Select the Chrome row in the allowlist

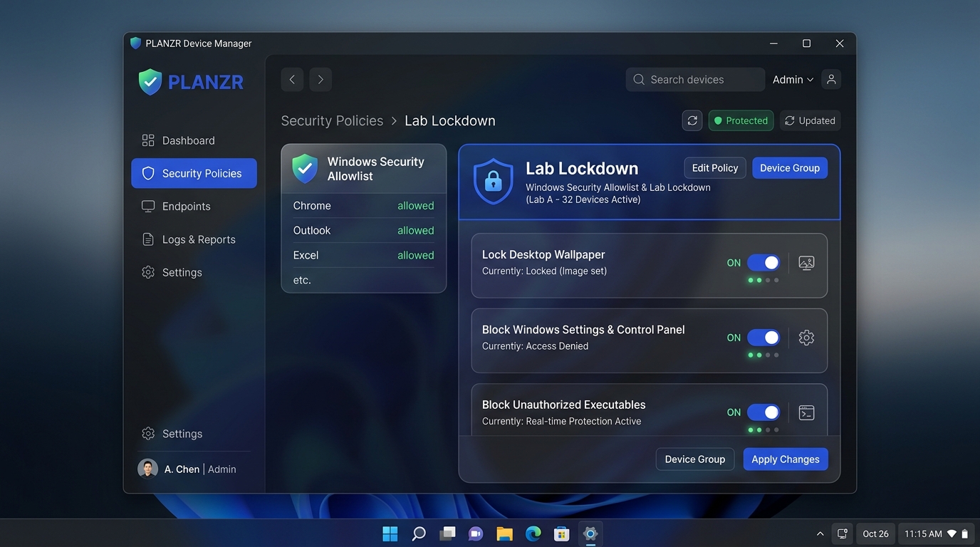click(363, 206)
